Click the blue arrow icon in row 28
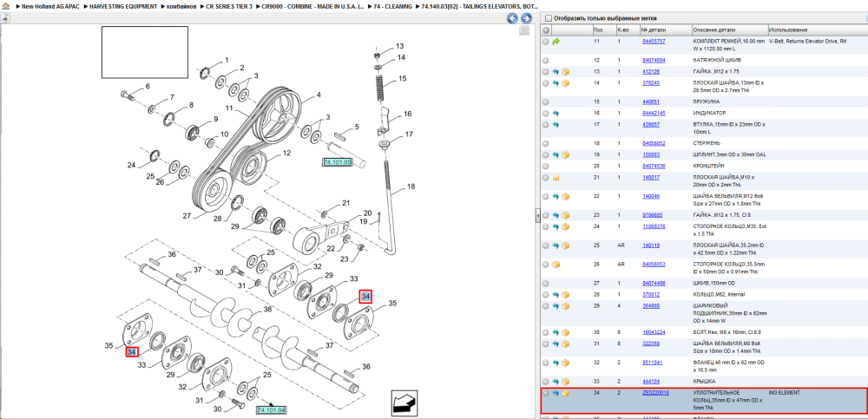Image resolution: width=868 pixels, height=419 pixels. 556,294
